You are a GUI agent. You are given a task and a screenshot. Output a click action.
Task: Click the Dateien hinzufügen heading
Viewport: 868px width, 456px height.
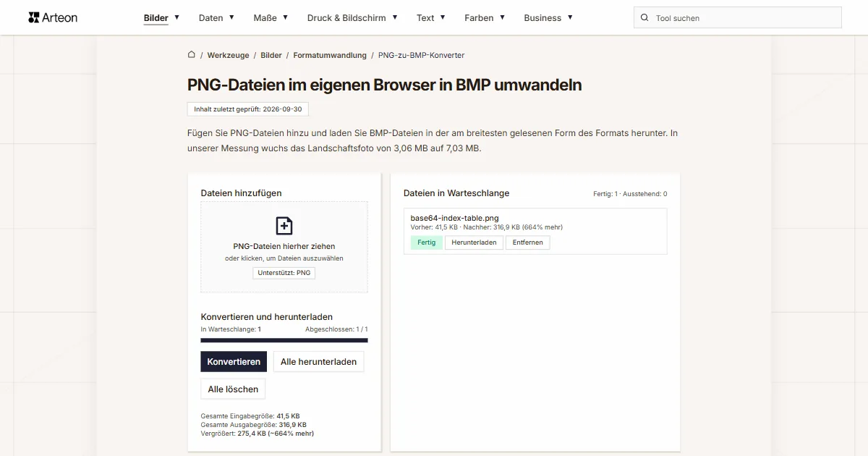241,193
